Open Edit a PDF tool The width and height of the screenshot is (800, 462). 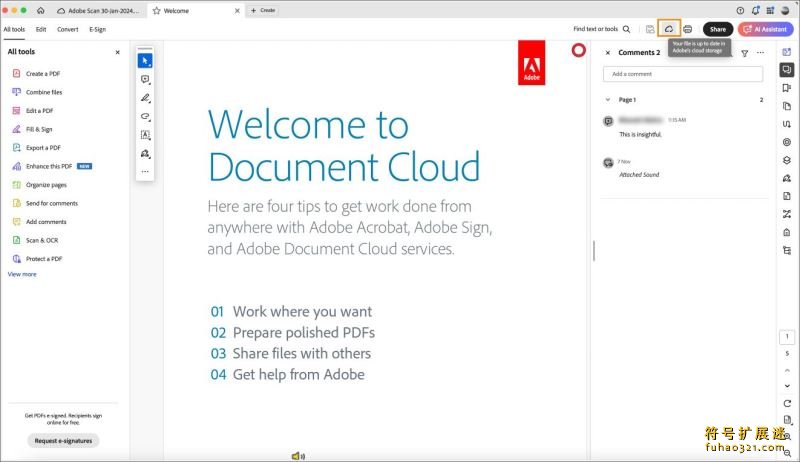coord(33,111)
